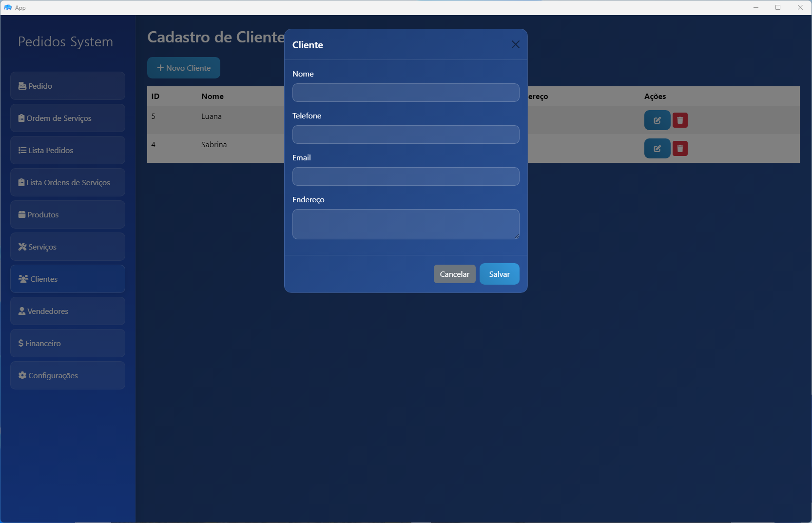Click the trash icon for Luana
Screen dimensions: 812x523
[x=680, y=120]
